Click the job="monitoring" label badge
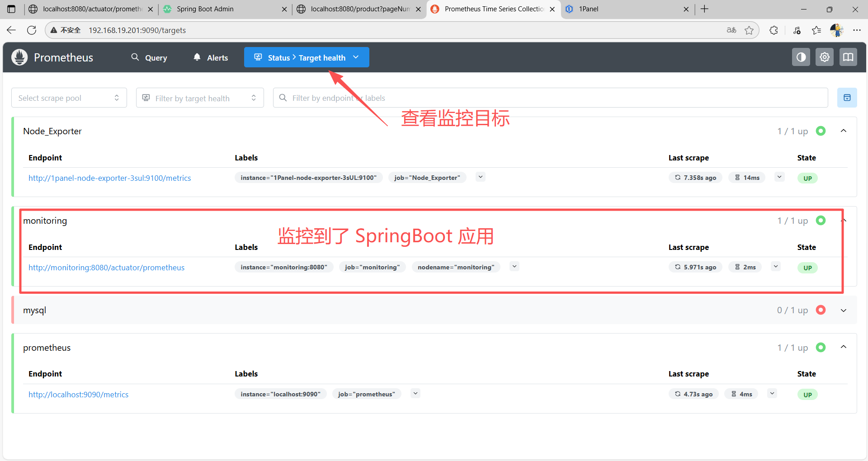Viewport: 868px width, 461px height. (x=373, y=267)
